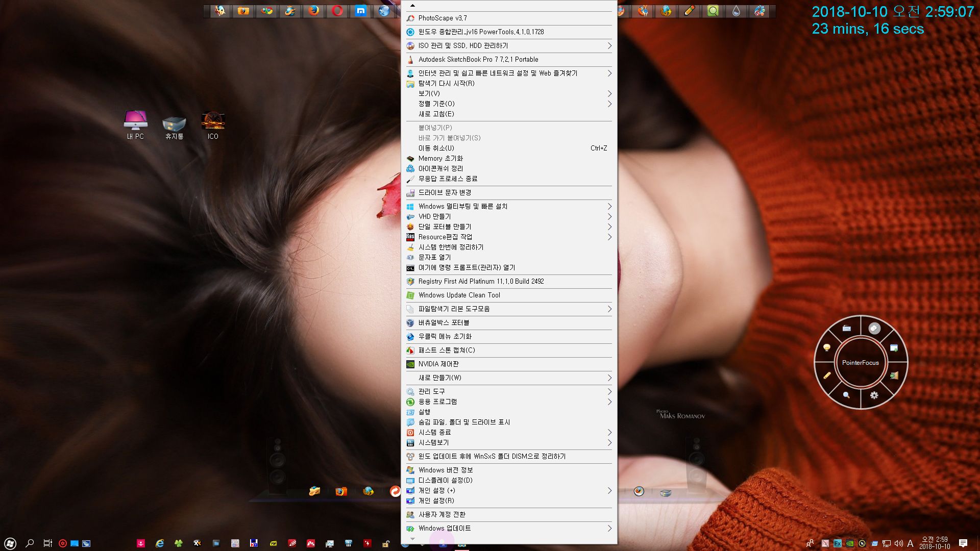
Task: Click the input language indicator A in tray
Action: pos(910,543)
